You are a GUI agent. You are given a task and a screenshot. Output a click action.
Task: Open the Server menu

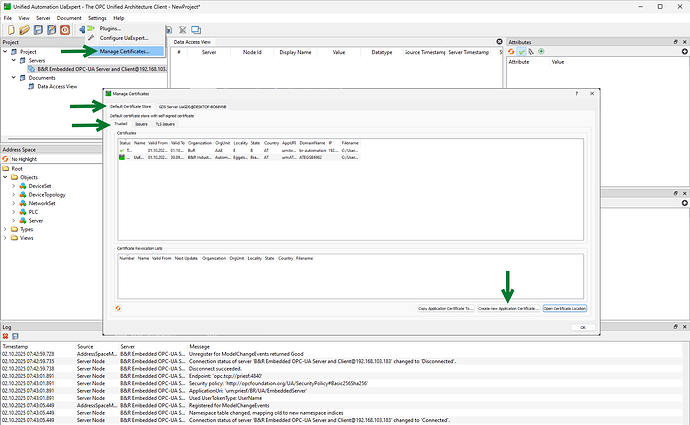[43, 18]
